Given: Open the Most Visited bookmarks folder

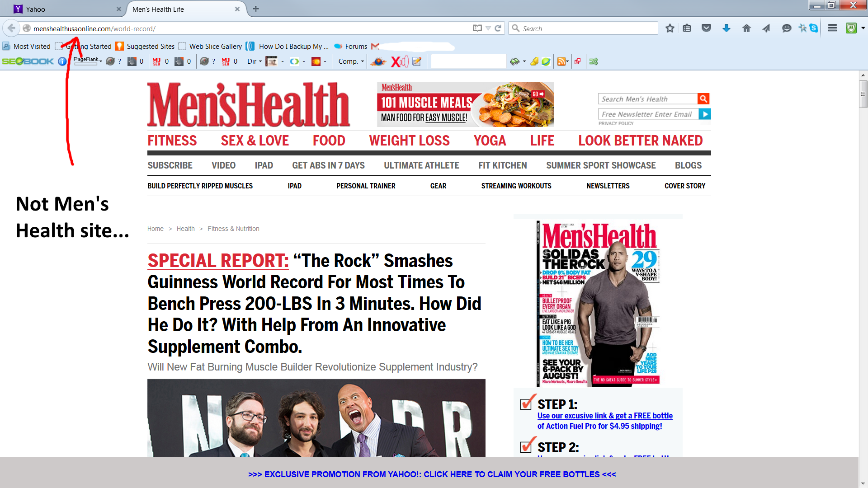Looking at the screenshot, I should click(x=27, y=46).
